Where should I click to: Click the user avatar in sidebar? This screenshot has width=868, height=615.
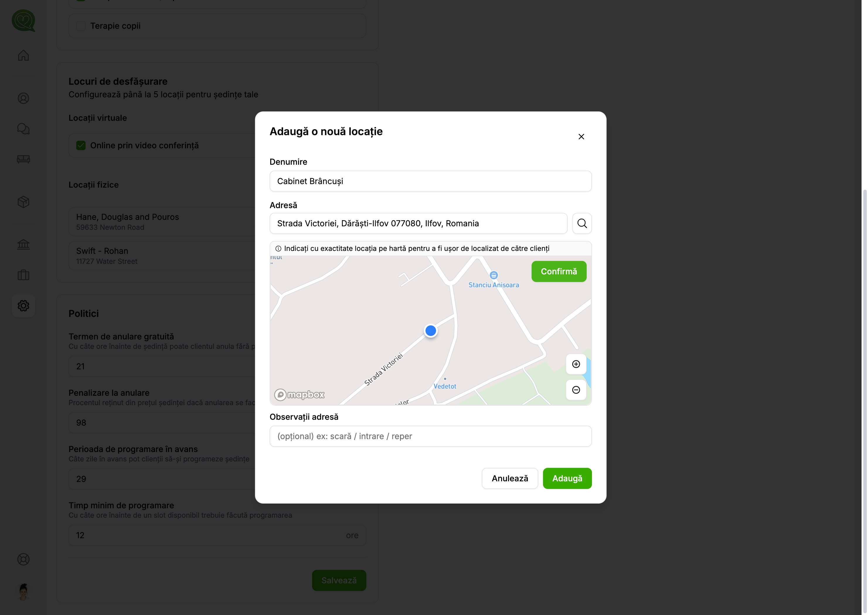[x=23, y=592]
